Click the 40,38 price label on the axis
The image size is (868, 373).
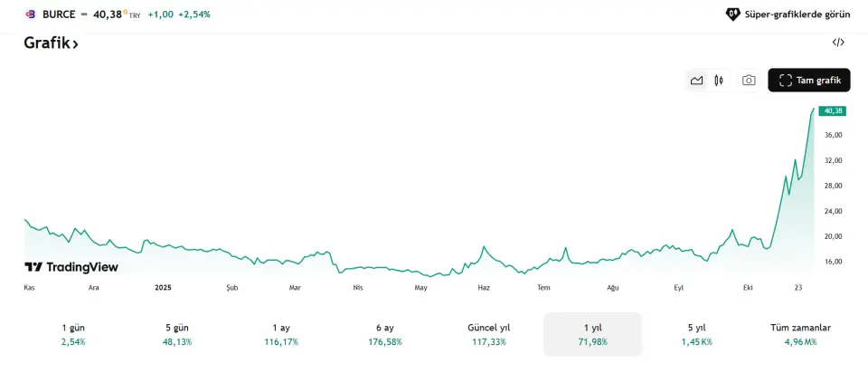(x=833, y=110)
